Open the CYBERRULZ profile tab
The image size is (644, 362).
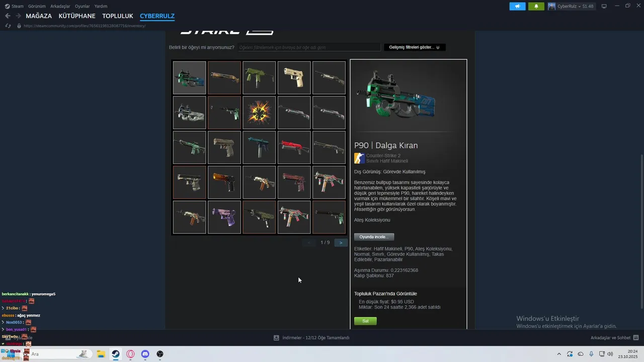click(x=157, y=16)
